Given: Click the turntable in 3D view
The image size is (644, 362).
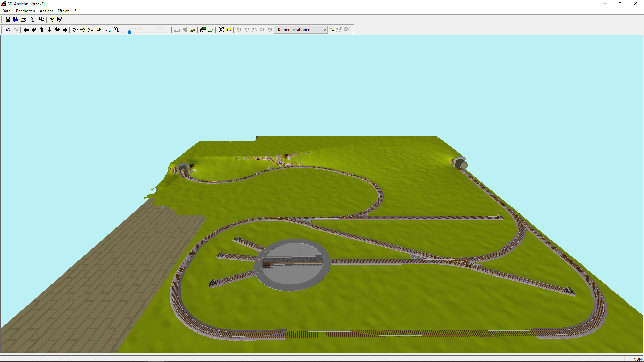Looking at the screenshot, I should point(292,264).
